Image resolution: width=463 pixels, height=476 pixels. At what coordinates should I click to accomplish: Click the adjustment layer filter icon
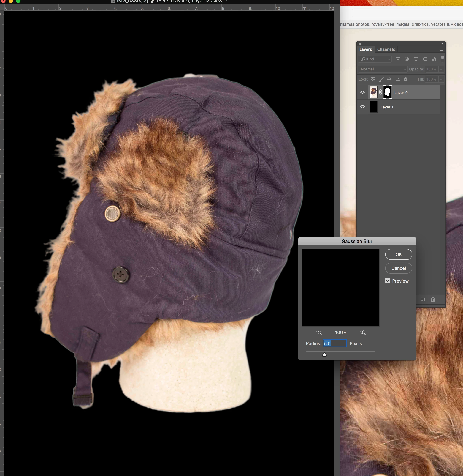pos(407,59)
